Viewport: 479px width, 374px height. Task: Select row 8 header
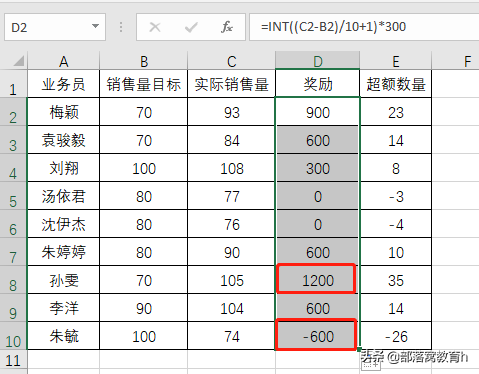pos(13,280)
